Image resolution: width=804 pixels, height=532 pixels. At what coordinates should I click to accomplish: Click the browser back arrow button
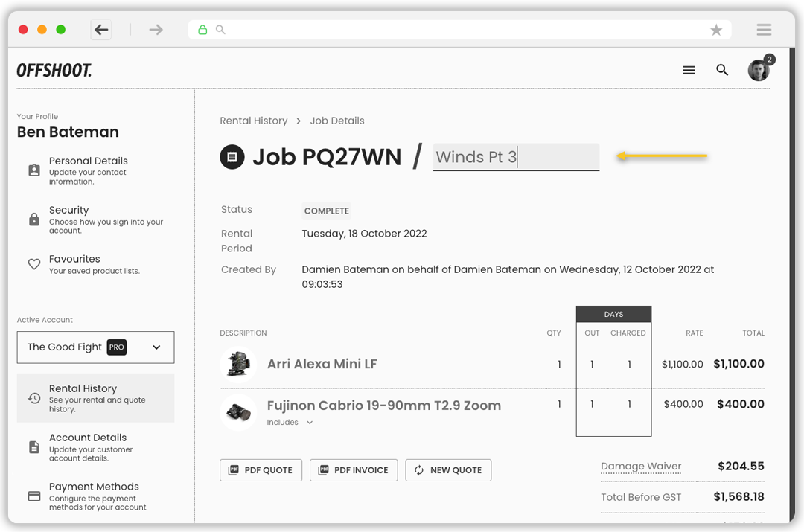point(101,30)
